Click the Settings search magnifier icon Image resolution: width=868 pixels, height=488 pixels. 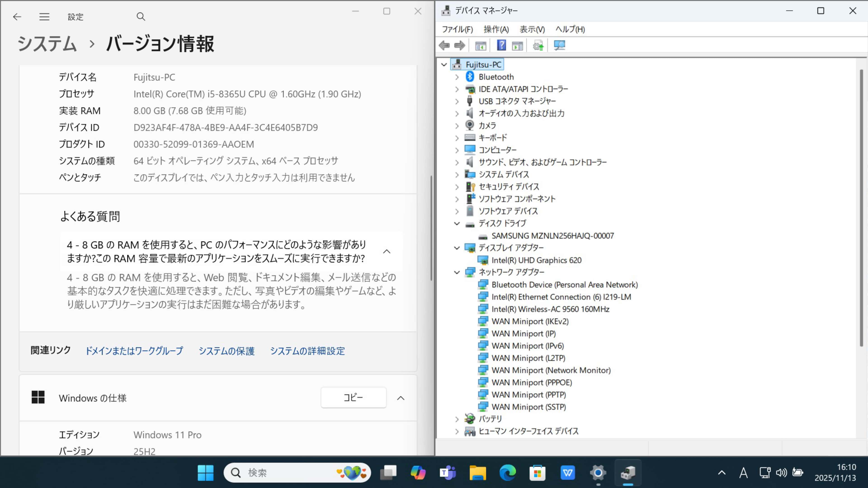tap(141, 17)
